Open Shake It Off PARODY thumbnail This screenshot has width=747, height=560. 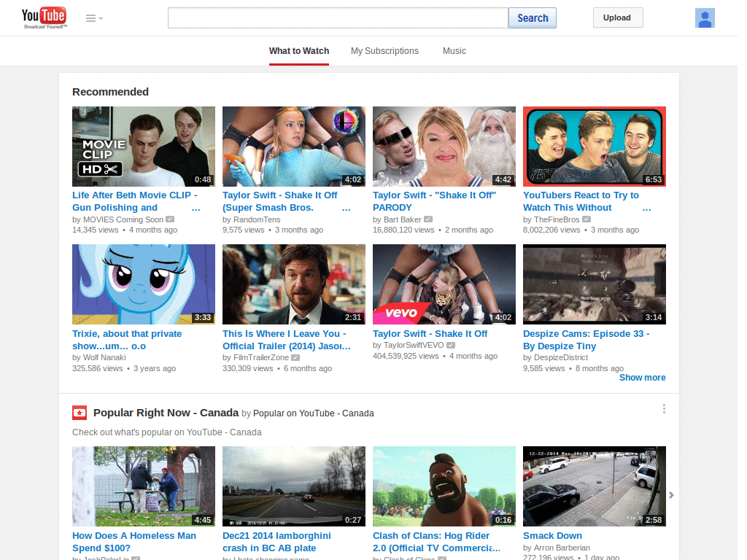tap(444, 146)
